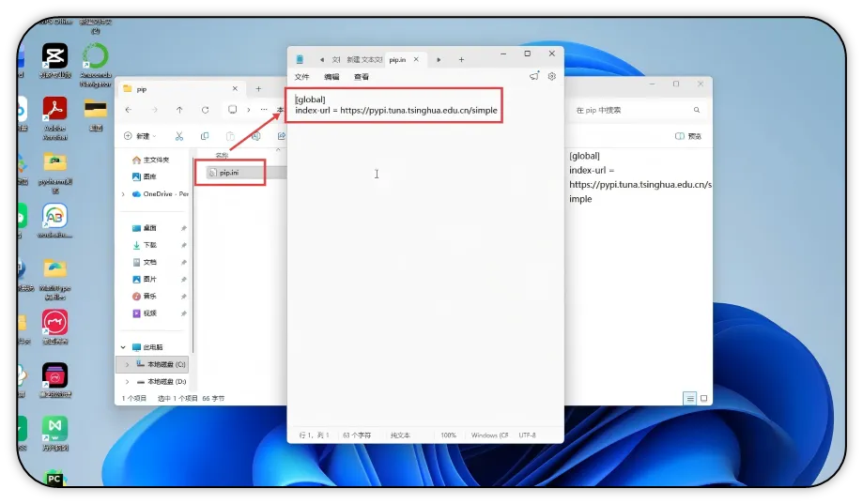Go back in File Explorer
This screenshot has width=863, height=504.
coord(129,110)
